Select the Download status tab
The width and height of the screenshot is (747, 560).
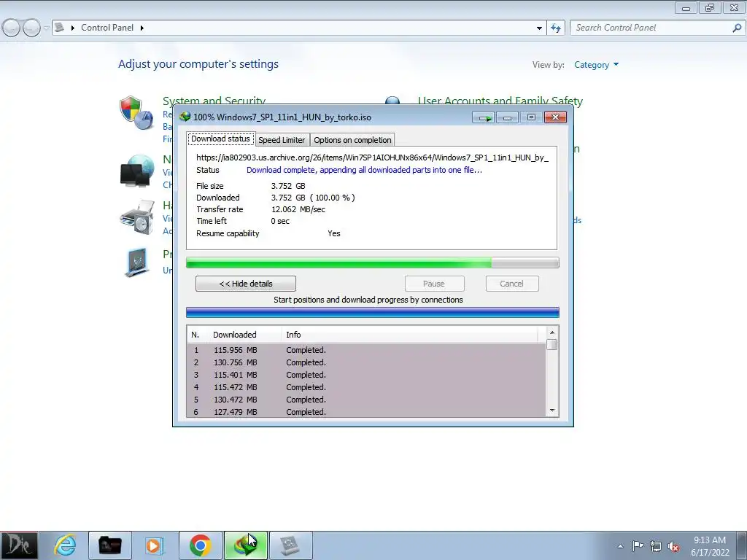[220, 139]
